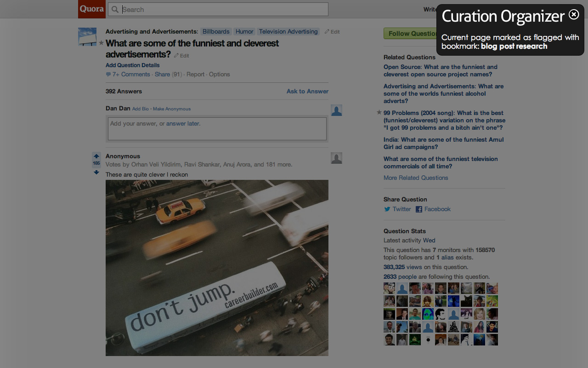Focus the Quora search field
Image resolution: width=588 pixels, height=368 pixels.
(x=218, y=9)
